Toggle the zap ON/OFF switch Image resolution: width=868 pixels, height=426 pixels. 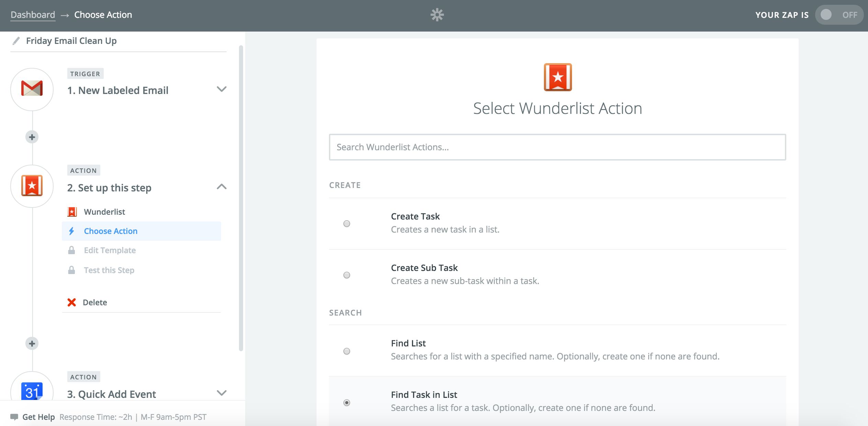839,15
